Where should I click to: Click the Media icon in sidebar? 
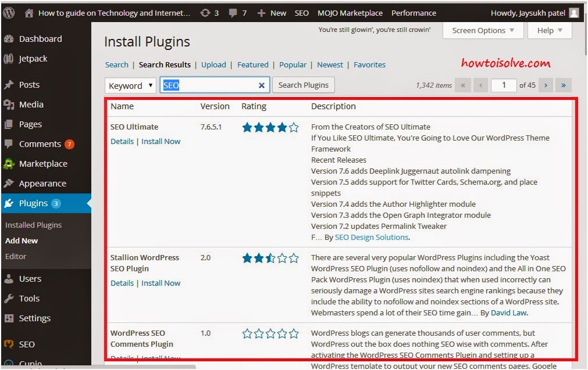[9, 105]
